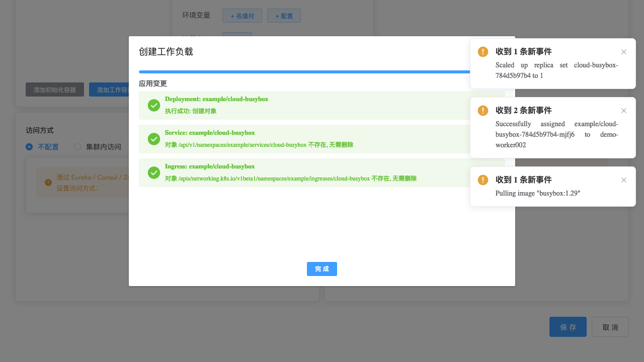644x362 pixels.
Task: Click the warning icon on the Pulling image notification
Action: coord(482,180)
